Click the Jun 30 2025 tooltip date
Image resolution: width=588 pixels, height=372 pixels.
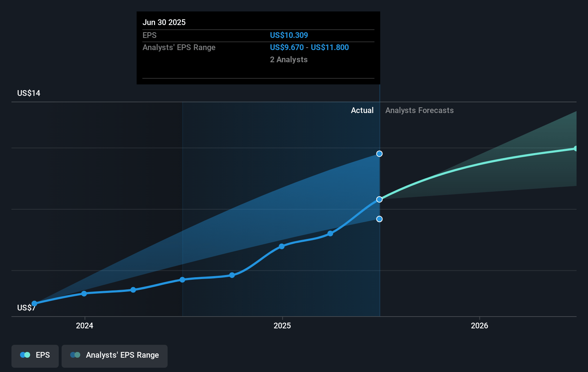164,22
